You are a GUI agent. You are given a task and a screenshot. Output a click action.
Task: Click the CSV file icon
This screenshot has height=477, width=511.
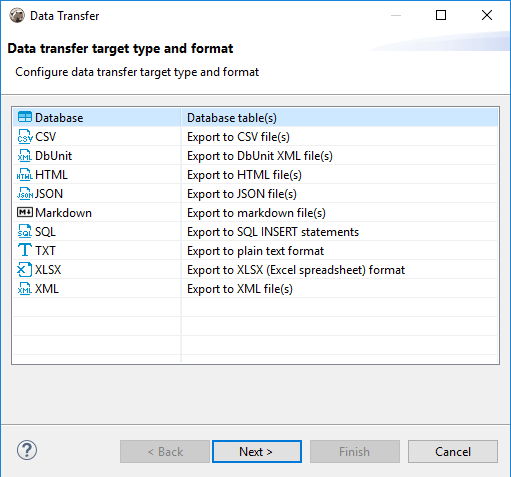point(25,136)
